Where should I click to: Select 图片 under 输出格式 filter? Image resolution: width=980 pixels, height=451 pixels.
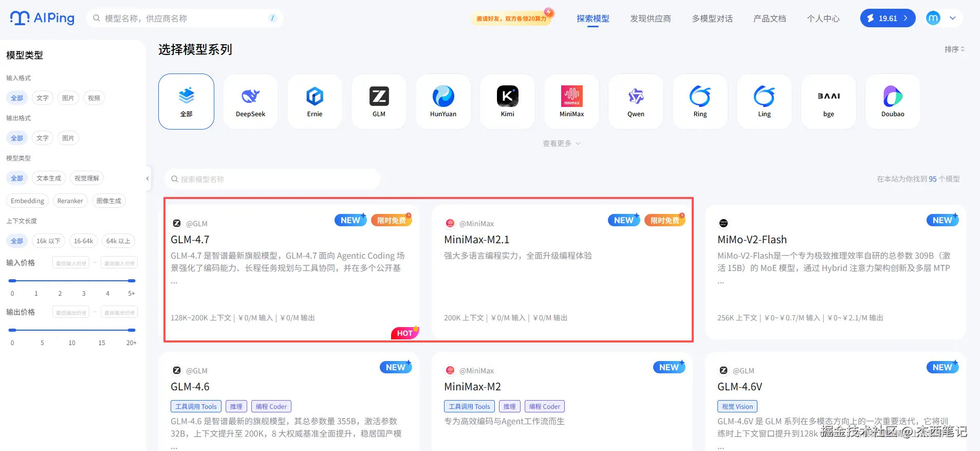pyautogui.click(x=68, y=138)
